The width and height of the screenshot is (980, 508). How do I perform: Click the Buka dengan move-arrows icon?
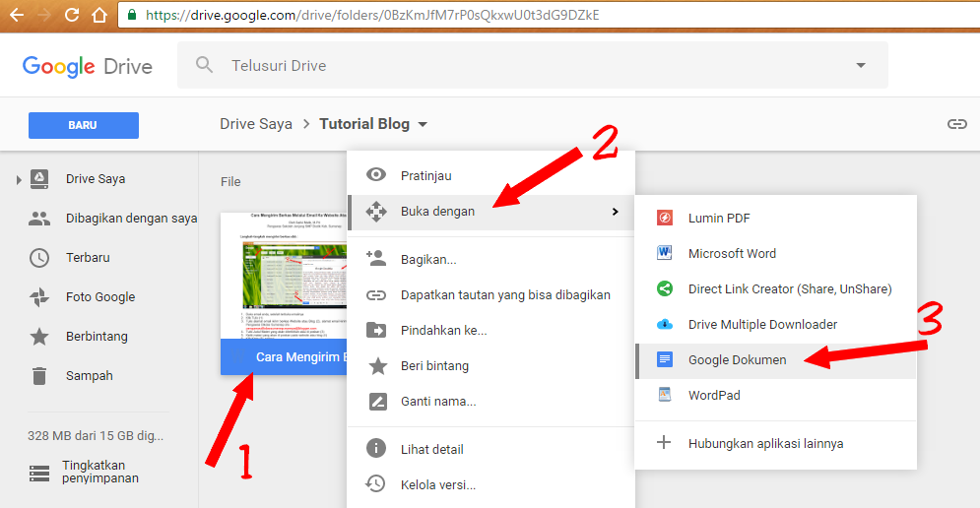[x=376, y=212]
